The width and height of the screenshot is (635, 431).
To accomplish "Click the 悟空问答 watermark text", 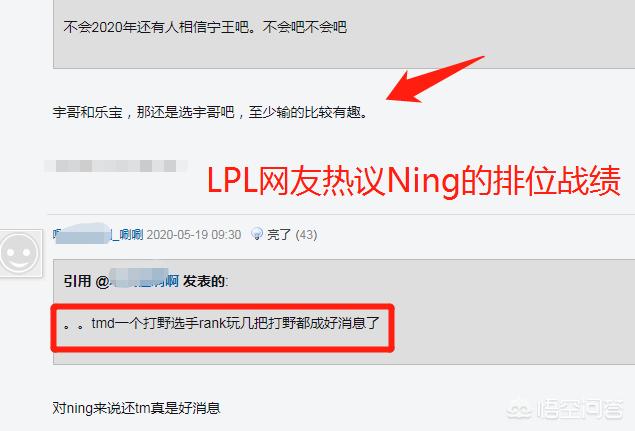I will (579, 409).
